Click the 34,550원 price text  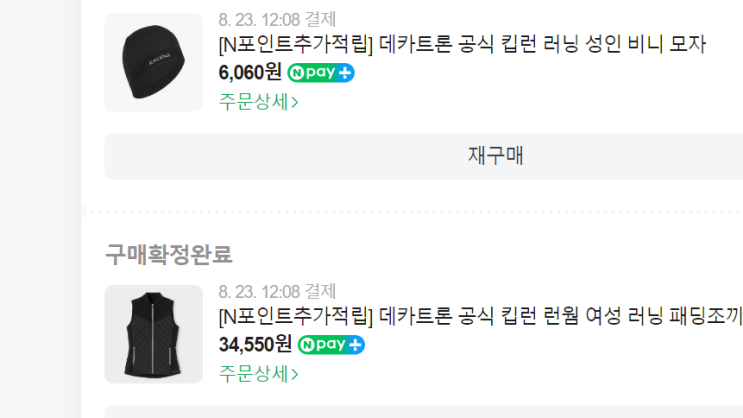point(255,345)
